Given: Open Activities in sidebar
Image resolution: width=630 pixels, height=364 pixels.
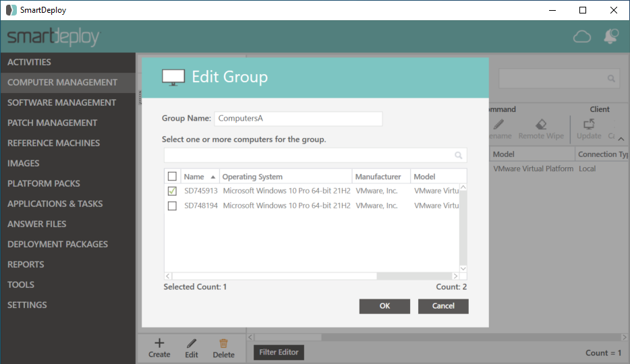Looking at the screenshot, I should point(68,62).
